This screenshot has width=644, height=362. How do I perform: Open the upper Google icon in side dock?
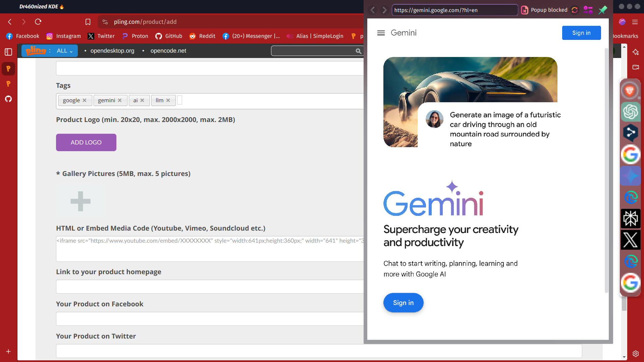point(630,155)
